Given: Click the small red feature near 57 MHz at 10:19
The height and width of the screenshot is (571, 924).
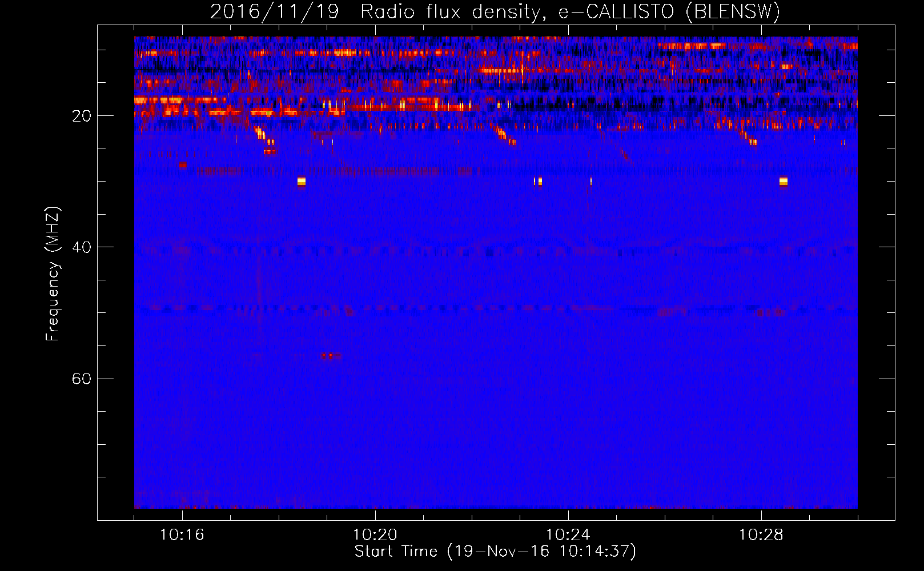Looking at the screenshot, I should tap(331, 356).
